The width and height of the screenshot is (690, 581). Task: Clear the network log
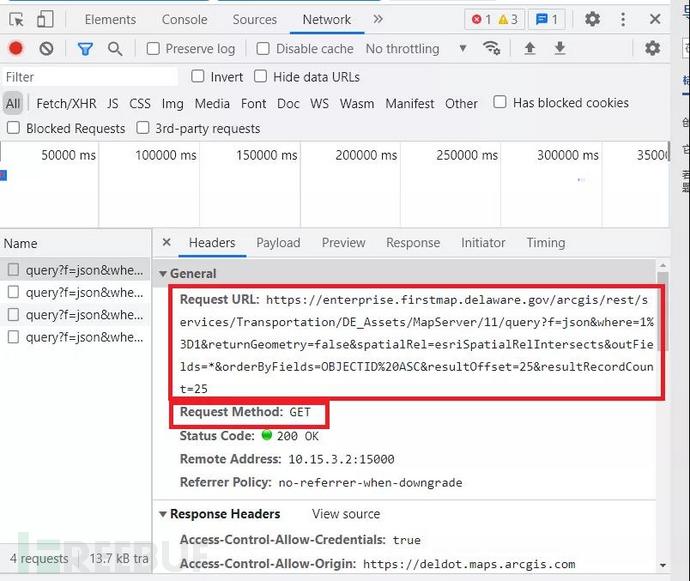pos(46,48)
